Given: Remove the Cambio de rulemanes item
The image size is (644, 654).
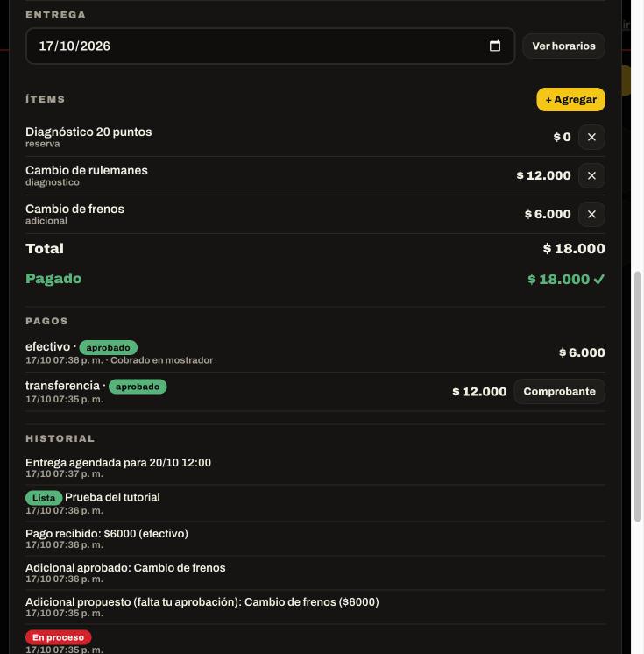Looking at the screenshot, I should (591, 175).
